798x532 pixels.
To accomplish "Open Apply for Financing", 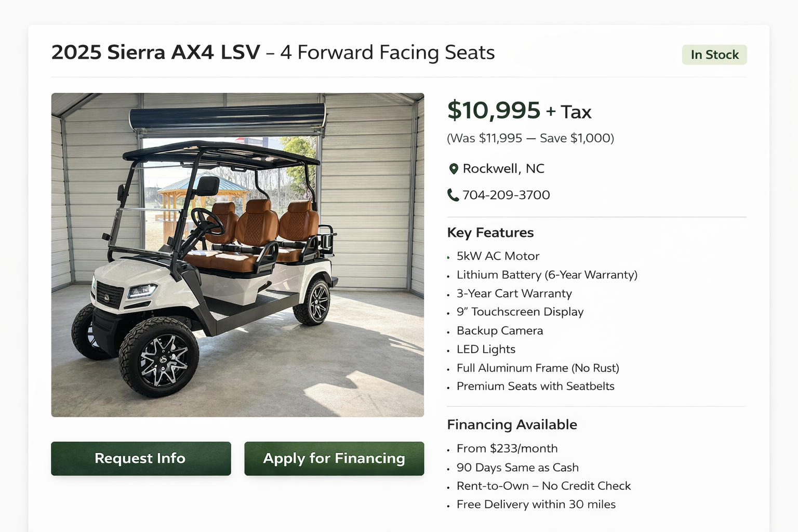I will pos(334,458).
